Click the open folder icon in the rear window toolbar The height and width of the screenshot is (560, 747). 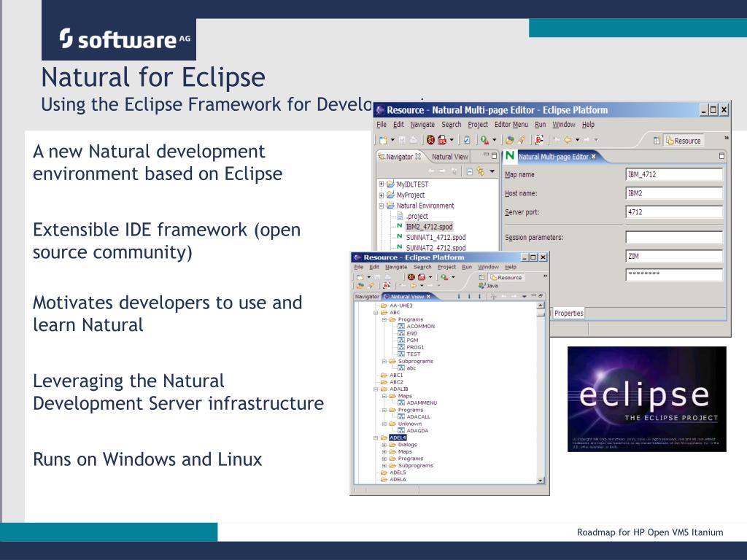(x=510, y=140)
